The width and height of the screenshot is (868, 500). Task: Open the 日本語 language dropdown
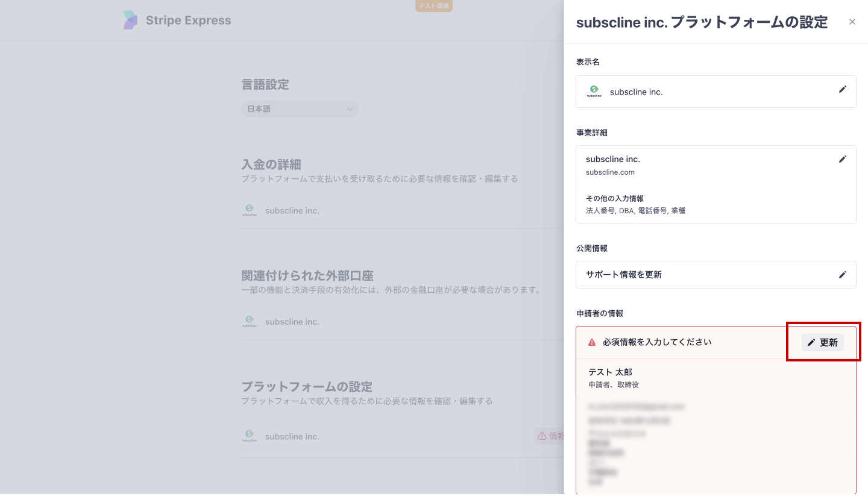(300, 109)
